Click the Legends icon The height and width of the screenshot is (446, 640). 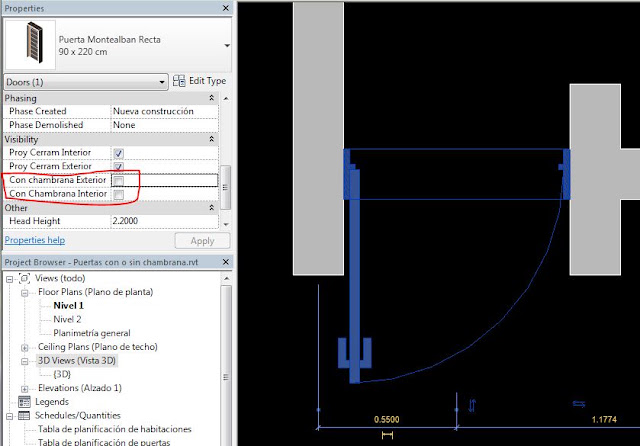coord(24,402)
